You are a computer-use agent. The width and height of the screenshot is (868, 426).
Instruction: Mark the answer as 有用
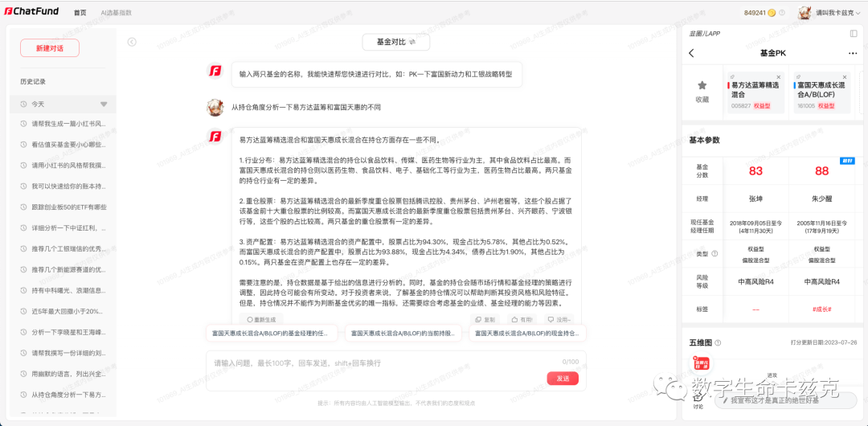coord(522,320)
